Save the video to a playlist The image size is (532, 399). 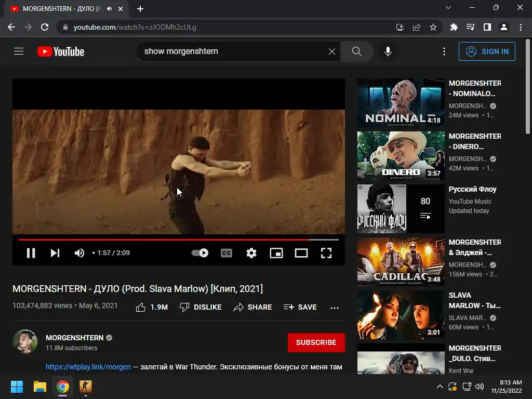300,308
